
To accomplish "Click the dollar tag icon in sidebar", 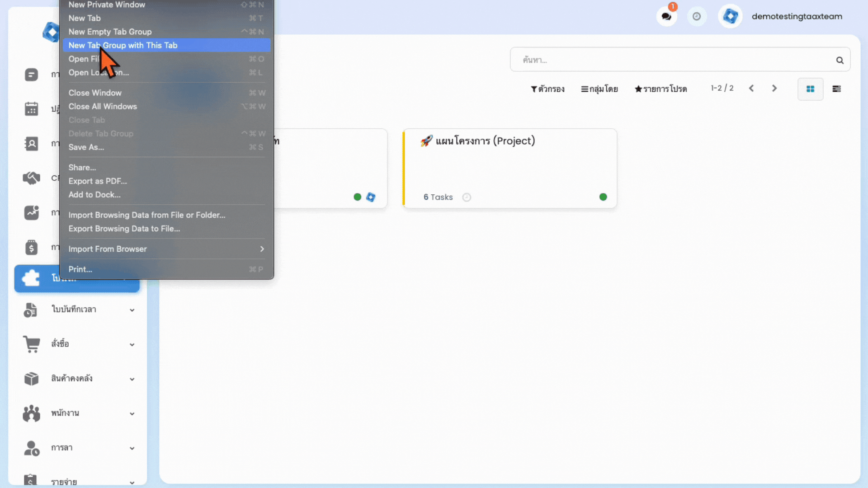I will pyautogui.click(x=31, y=247).
